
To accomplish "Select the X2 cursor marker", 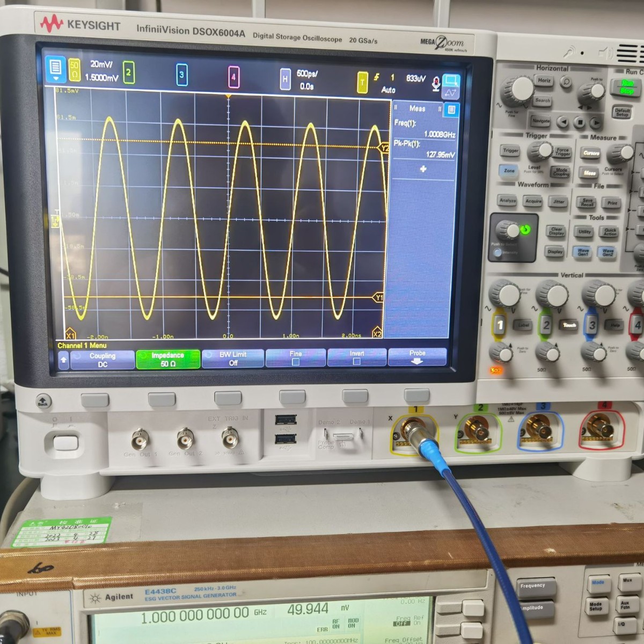I will click(x=377, y=333).
